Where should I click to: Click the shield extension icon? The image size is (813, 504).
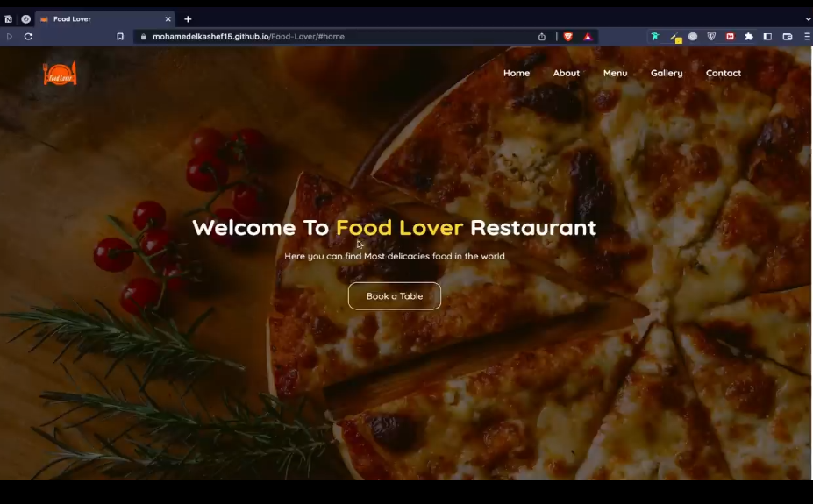coord(711,36)
